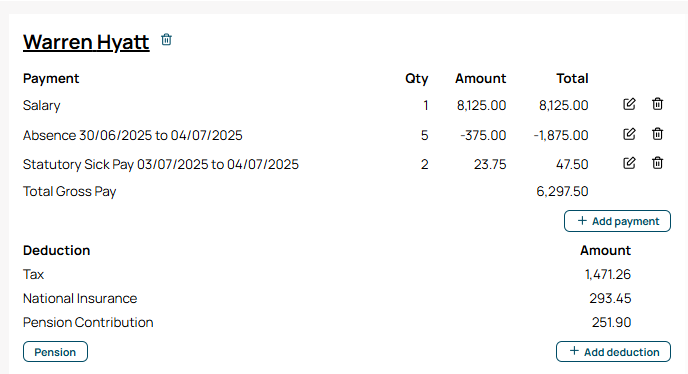The image size is (688, 374).
Task: Click the Payment column header
Action: click(x=51, y=79)
